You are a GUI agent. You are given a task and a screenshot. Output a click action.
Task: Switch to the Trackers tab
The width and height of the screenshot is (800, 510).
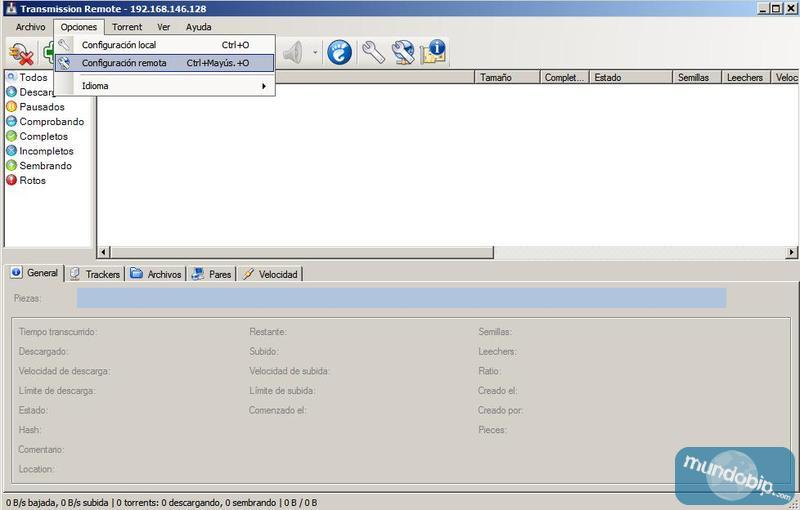[x=95, y=274]
